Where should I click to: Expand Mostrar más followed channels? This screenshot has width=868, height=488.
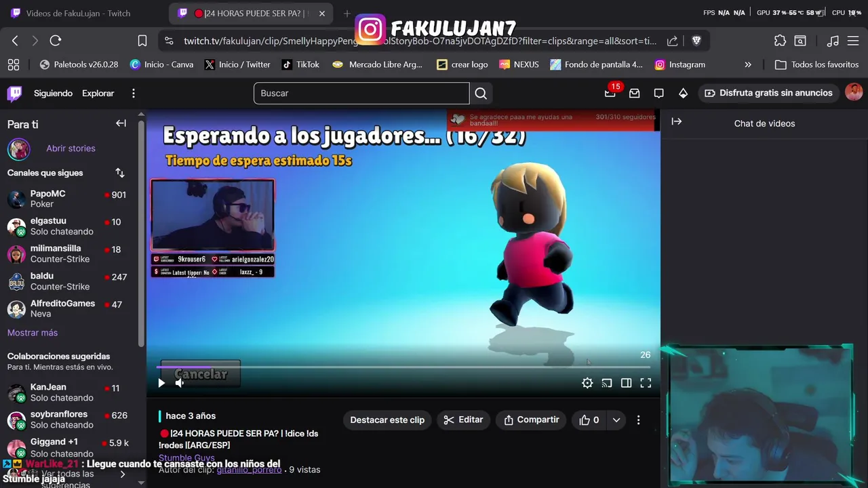(x=33, y=333)
